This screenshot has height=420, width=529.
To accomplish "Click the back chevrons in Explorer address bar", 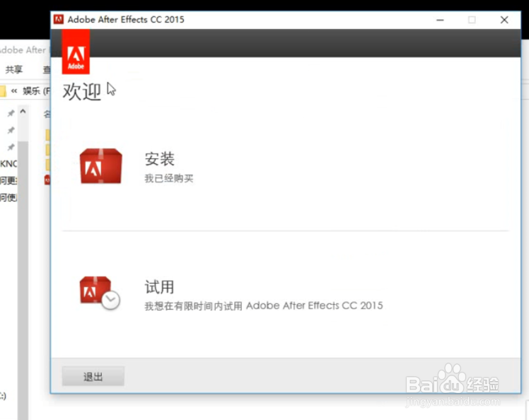I will [x=14, y=91].
